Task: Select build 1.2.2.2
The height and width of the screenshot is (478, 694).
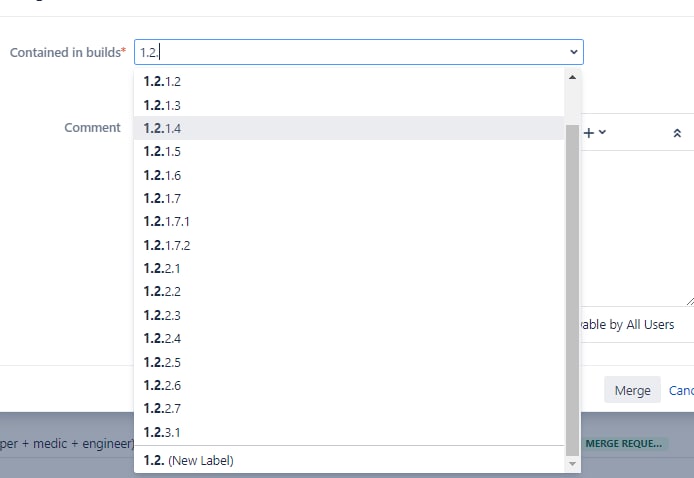Action: 349,291
